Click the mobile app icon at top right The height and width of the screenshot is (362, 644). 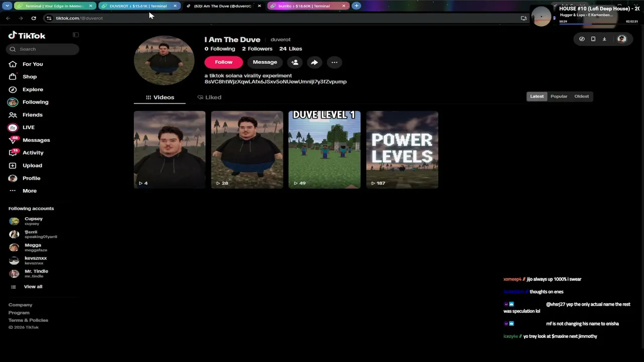(593, 39)
